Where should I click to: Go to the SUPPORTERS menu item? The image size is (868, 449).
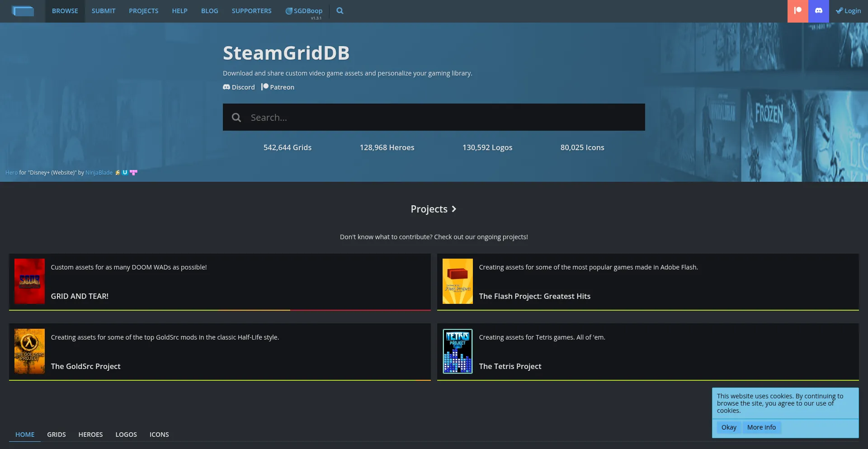251,11
